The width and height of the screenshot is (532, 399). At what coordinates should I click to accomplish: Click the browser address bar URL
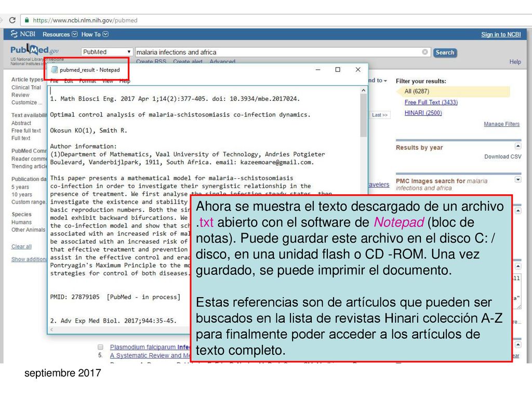[x=85, y=20]
